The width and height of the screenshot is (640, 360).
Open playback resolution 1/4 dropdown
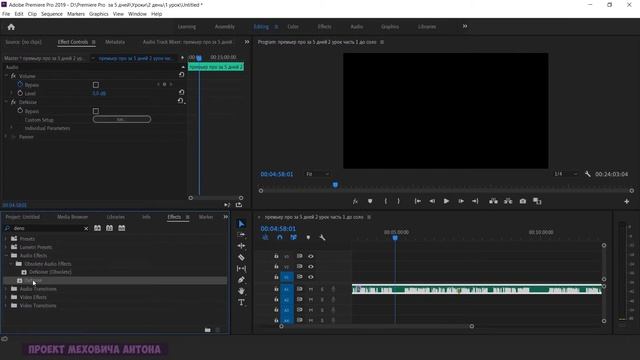pos(565,174)
